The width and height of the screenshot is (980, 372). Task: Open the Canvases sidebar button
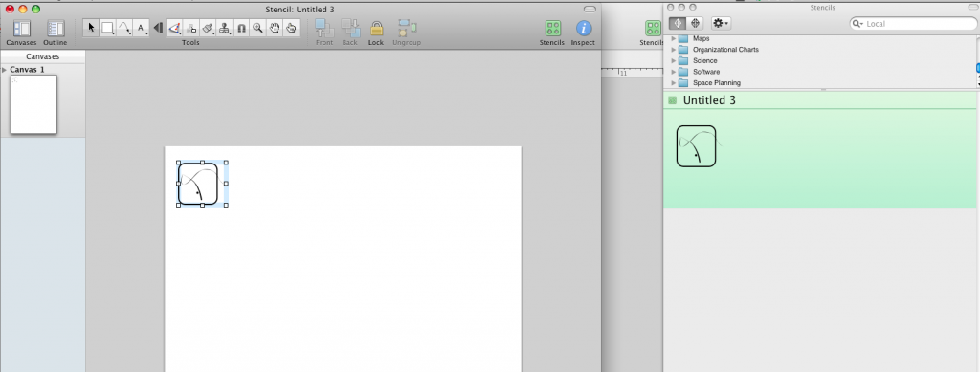coord(21,33)
